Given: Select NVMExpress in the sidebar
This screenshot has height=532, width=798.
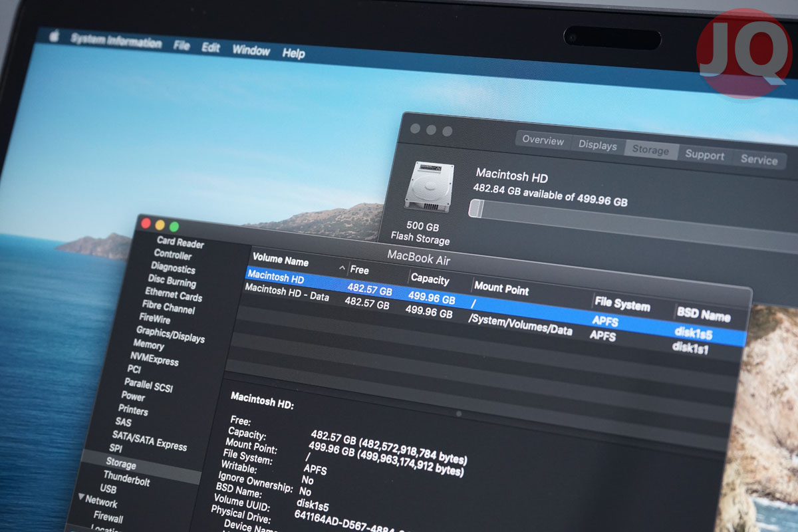Looking at the screenshot, I should click(x=154, y=358).
